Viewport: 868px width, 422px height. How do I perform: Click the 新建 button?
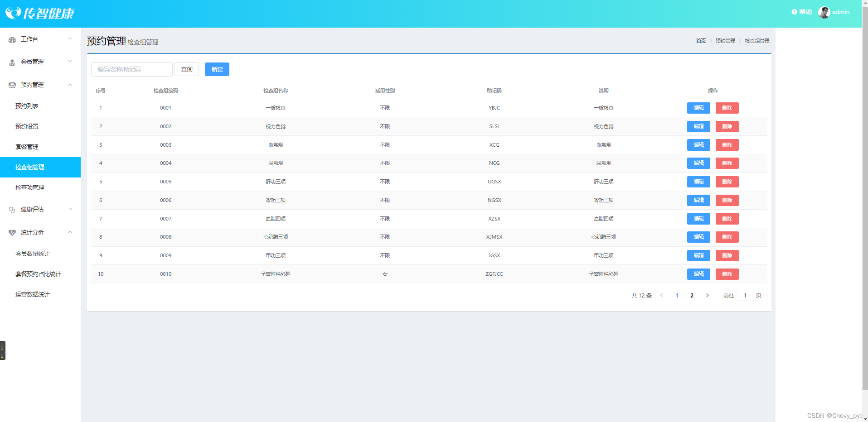[x=217, y=69]
